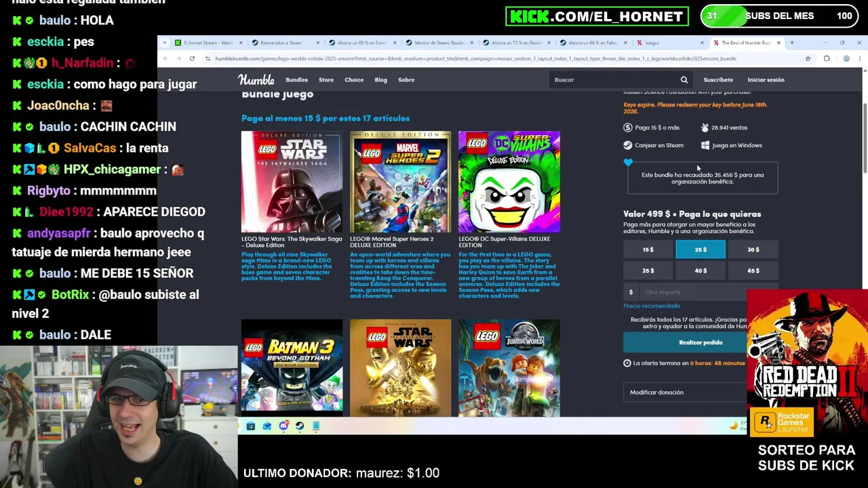Click the Windows icon beside Juega en Windows
868x488 pixels.
705,145
